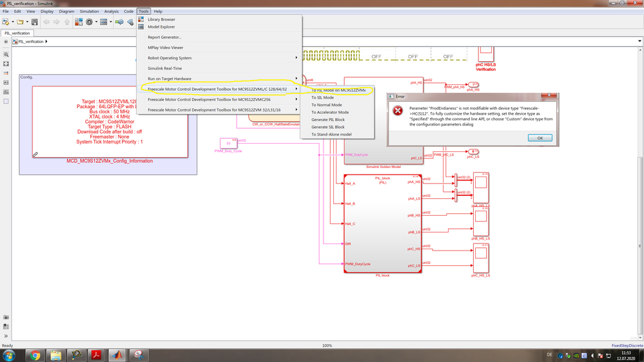Close the Error dialog
The width and height of the screenshot is (644, 362).
click(549, 95)
